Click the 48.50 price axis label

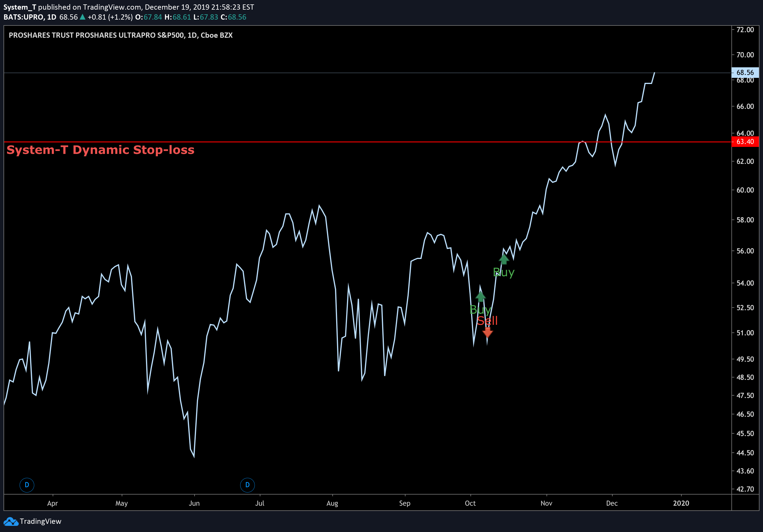745,377
